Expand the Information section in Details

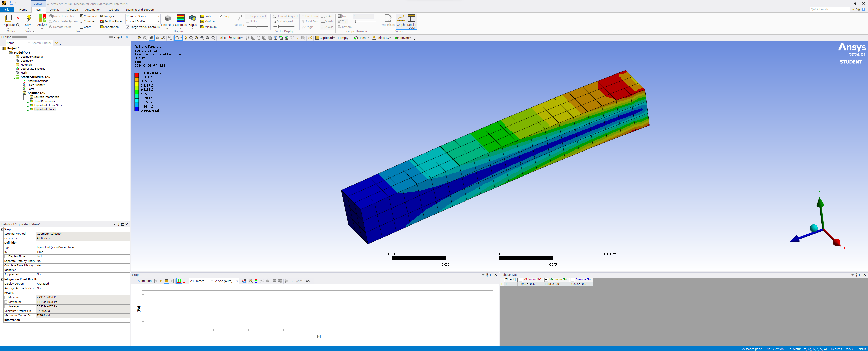[2, 320]
